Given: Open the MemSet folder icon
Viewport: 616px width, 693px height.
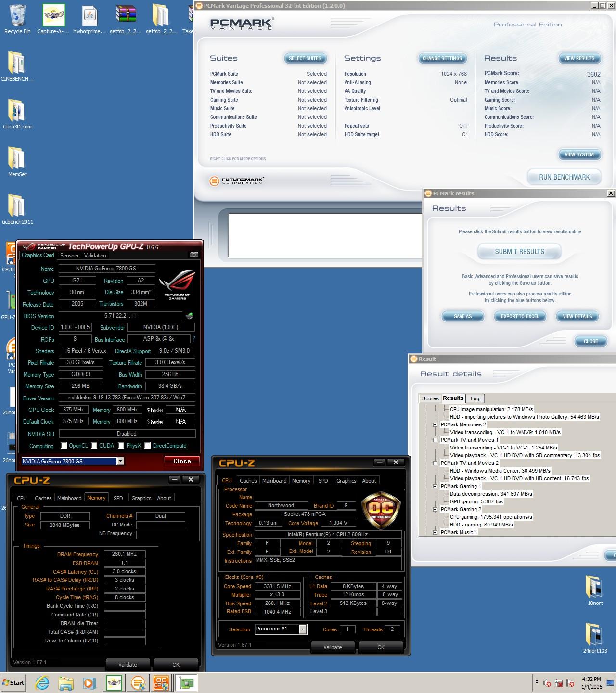Looking at the screenshot, I should tap(17, 162).
